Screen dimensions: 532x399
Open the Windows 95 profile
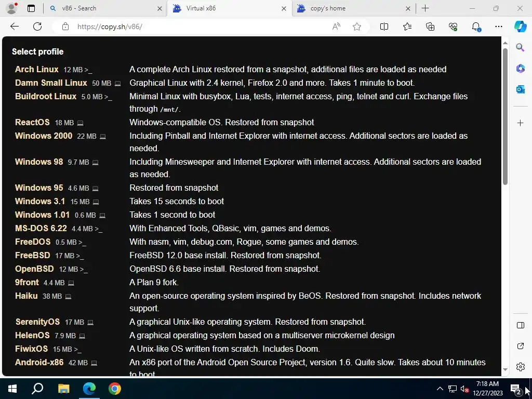[x=39, y=188]
